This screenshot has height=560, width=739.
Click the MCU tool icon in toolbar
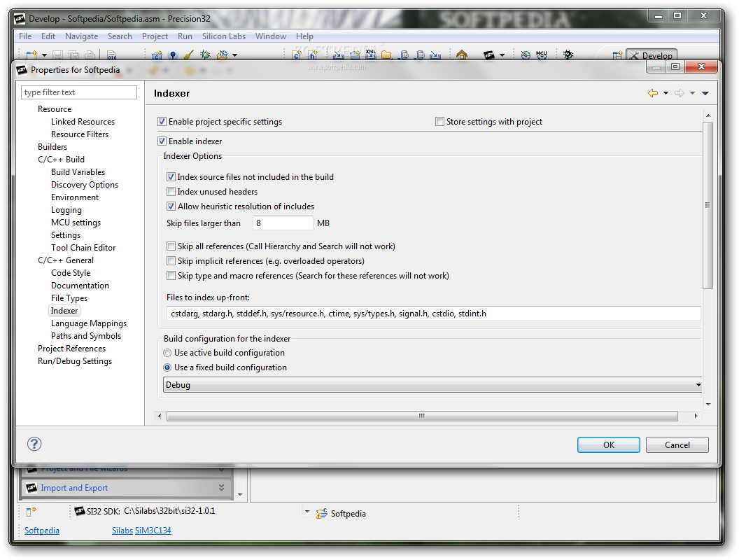(x=542, y=55)
